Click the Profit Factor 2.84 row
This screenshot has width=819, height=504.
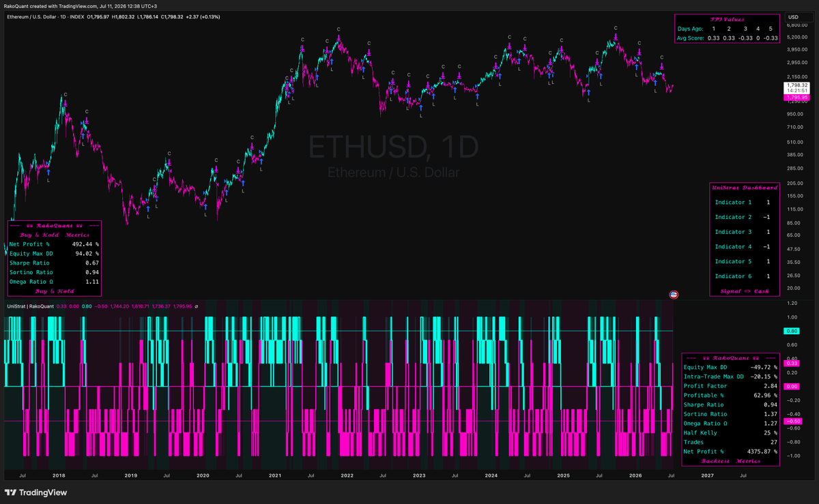coord(730,386)
